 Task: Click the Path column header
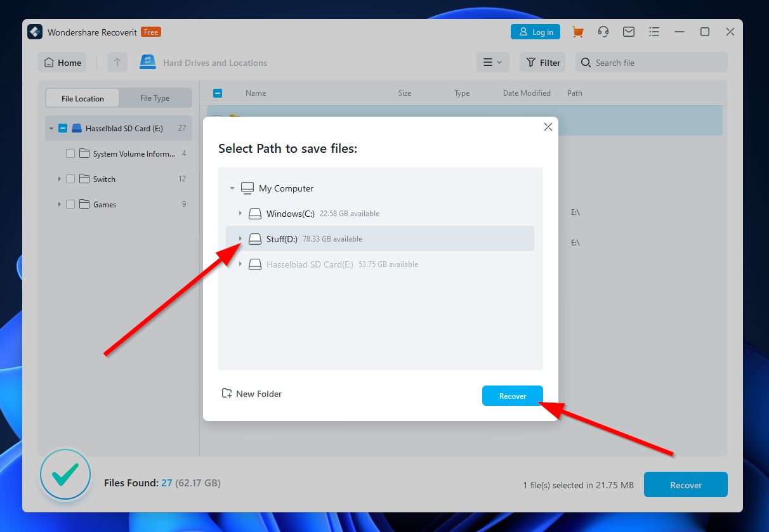coord(575,93)
